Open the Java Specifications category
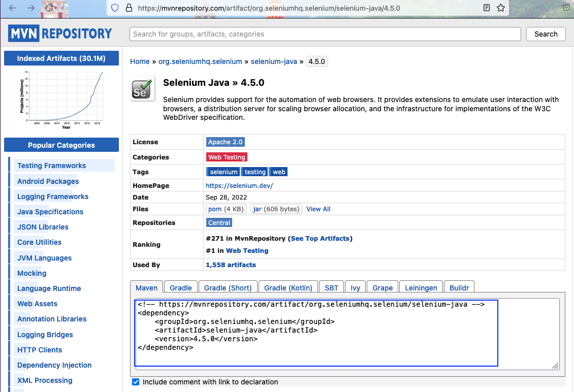The width and height of the screenshot is (574, 392). tap(50, 212)
